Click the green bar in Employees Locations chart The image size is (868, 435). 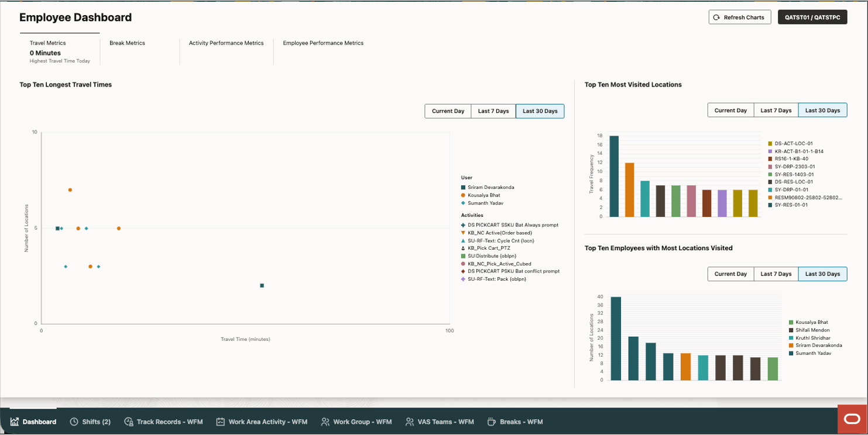(773, 368)
